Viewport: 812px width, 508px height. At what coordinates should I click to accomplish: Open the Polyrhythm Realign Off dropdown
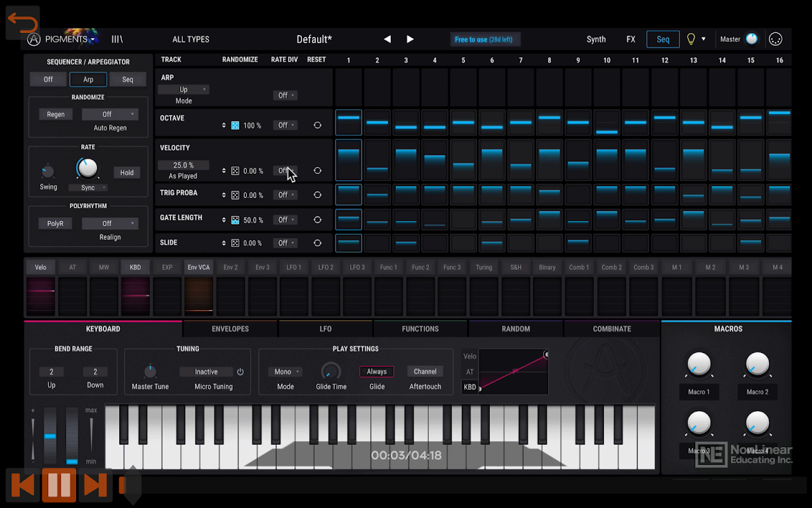[110, 224]
